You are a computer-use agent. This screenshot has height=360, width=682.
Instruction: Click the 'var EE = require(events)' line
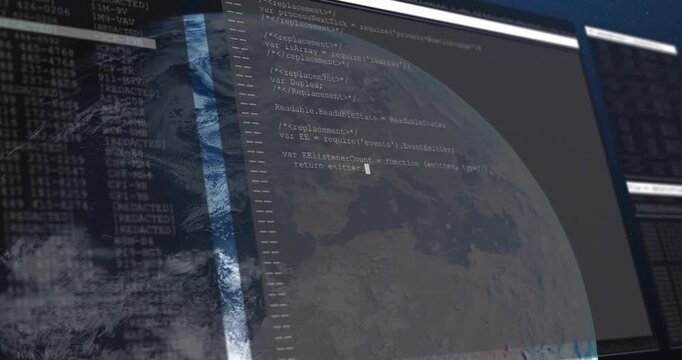pyautogui.click(x=367, y=142)
